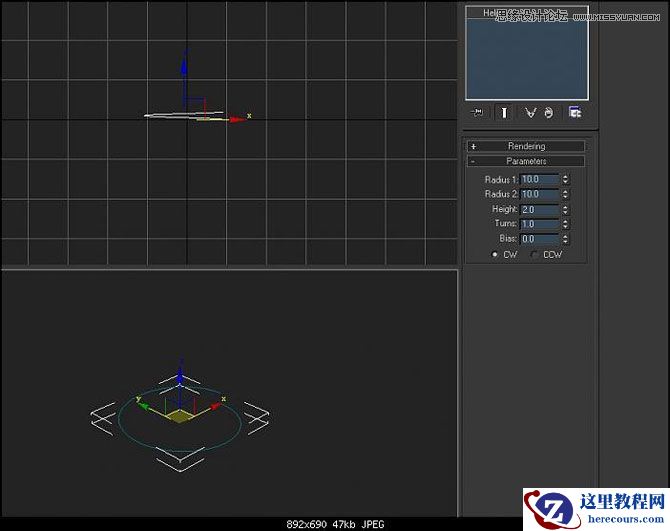Select the CCW radio button
The width and height of the screenshot is (670, 531).
pos(534,255)
